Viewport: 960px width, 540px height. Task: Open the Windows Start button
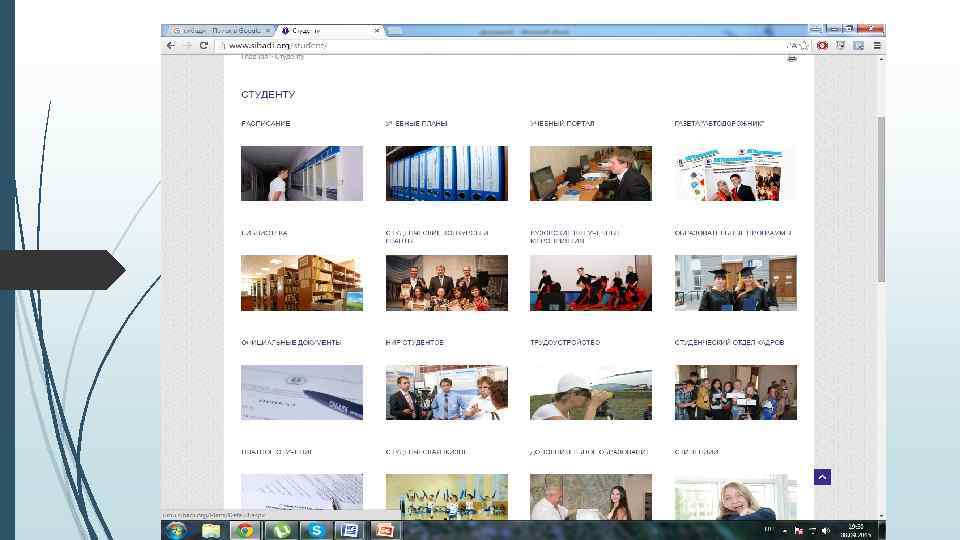(176, 530)
